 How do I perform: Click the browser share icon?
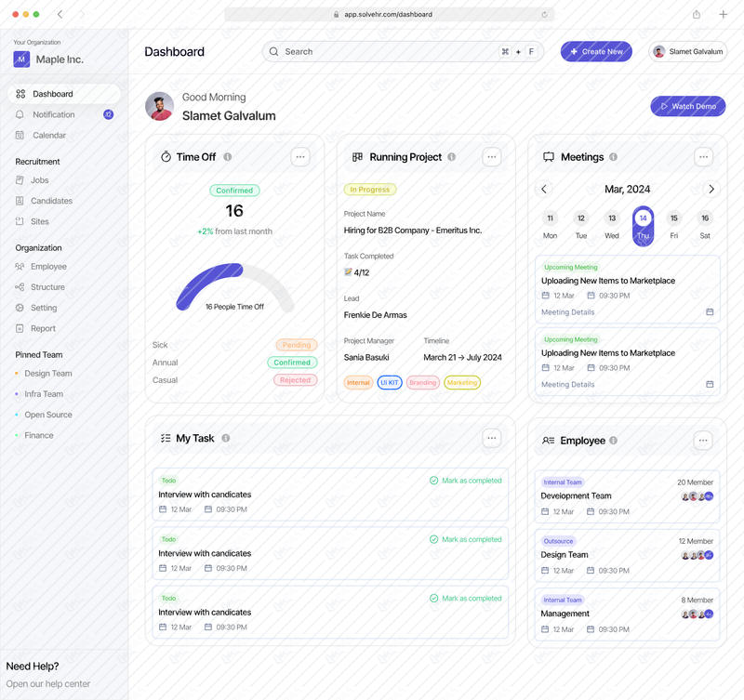(x=696, y=15)
